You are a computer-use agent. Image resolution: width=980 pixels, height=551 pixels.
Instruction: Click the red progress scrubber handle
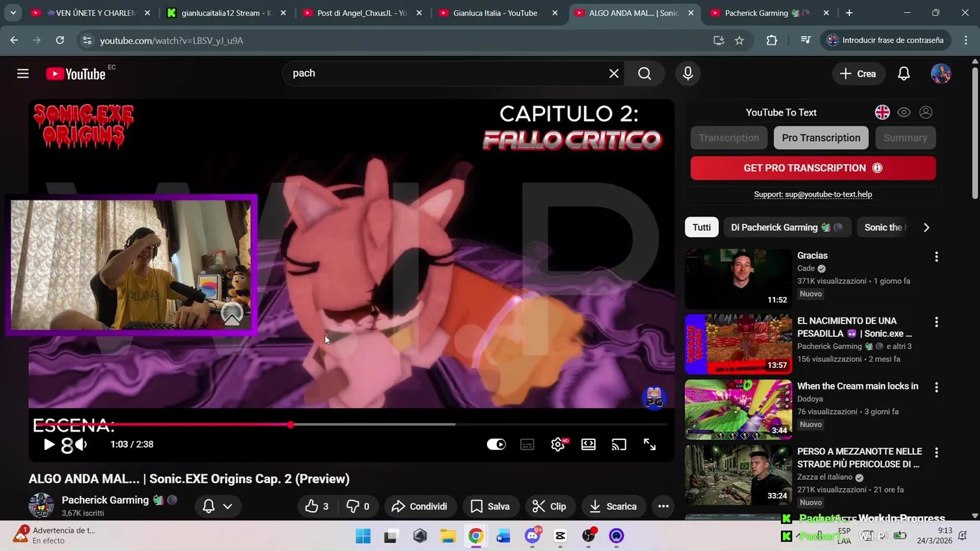click(x=290, y=424)
